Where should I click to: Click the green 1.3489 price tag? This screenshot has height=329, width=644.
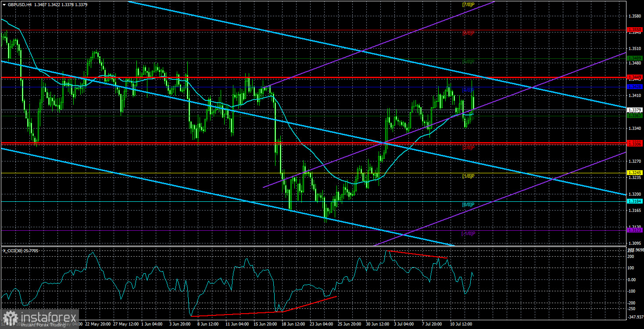[634, 58]
